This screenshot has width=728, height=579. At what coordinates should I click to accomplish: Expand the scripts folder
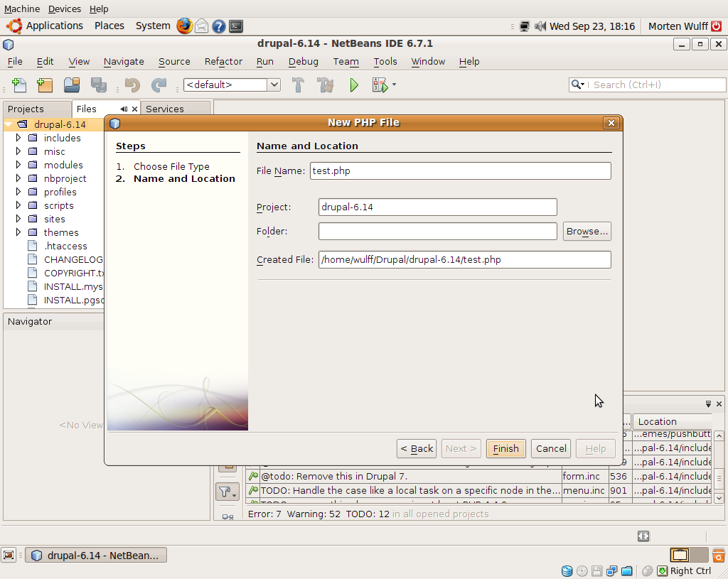(x=18, y=205)
